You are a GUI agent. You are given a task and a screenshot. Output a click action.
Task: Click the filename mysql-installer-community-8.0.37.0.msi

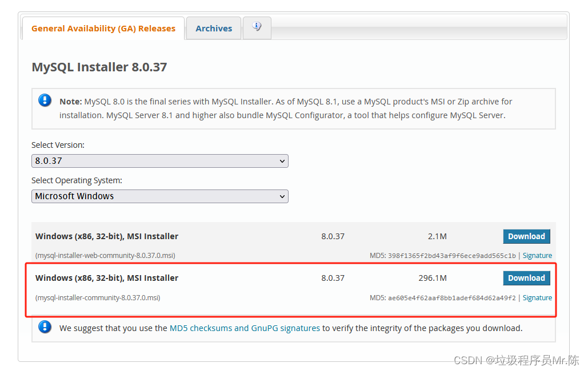(x=98, y=298)
